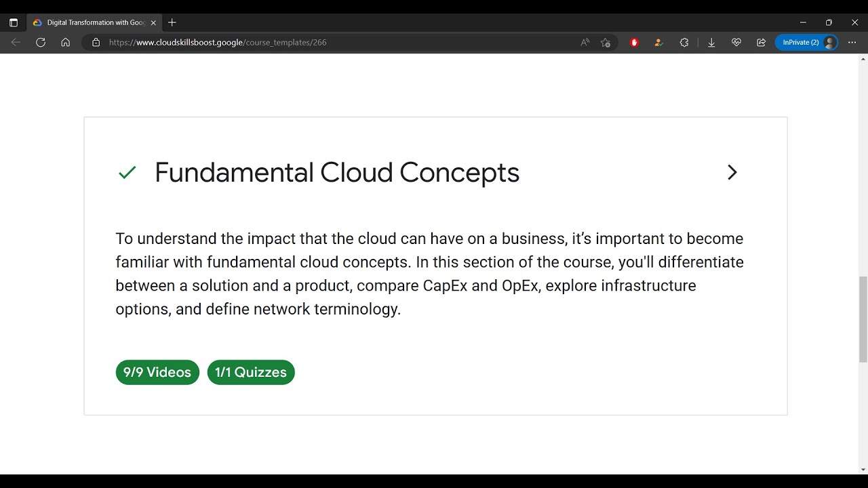
Task: Open the orange person extension icon
Action: coord(658,42)
